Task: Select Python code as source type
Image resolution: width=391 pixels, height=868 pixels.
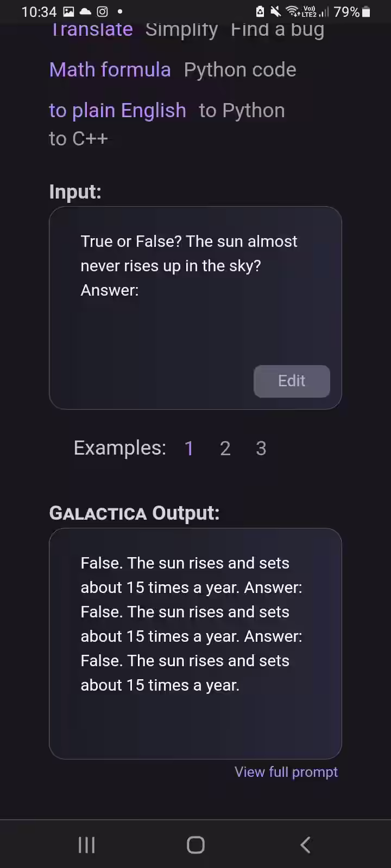Action: pyautogui.click(x=240, y=70)
